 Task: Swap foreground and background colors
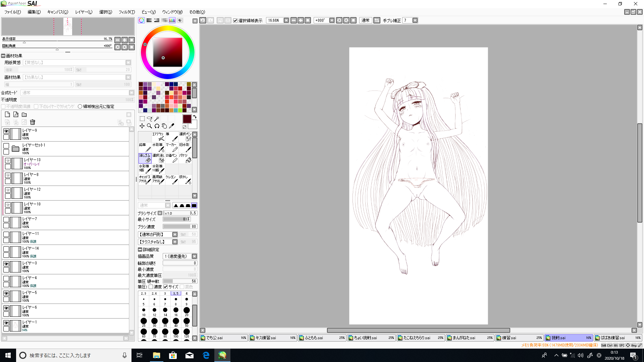point(195,117)
